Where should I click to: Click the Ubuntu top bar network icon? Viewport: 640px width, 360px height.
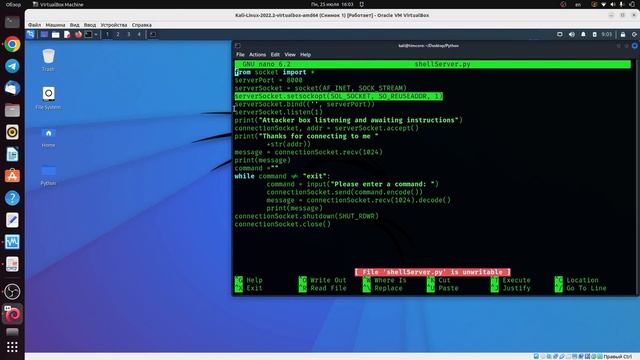pos(603,4)
